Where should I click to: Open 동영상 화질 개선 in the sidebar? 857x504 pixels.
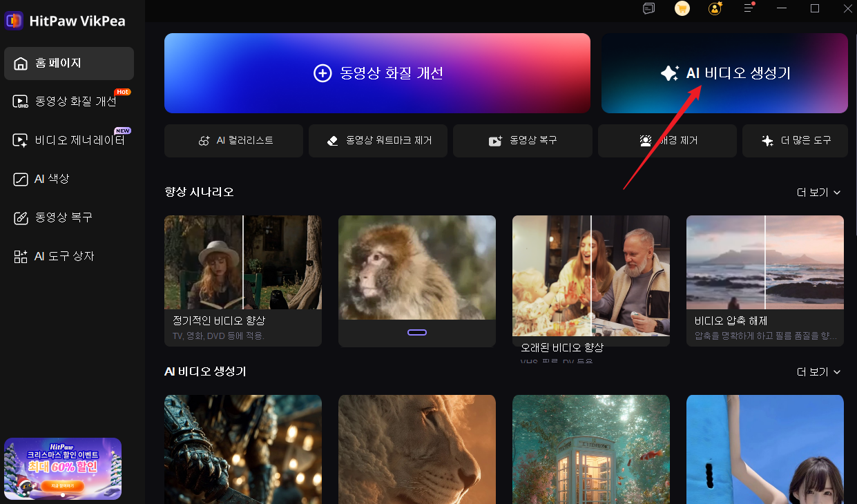[x=69, y=101]
